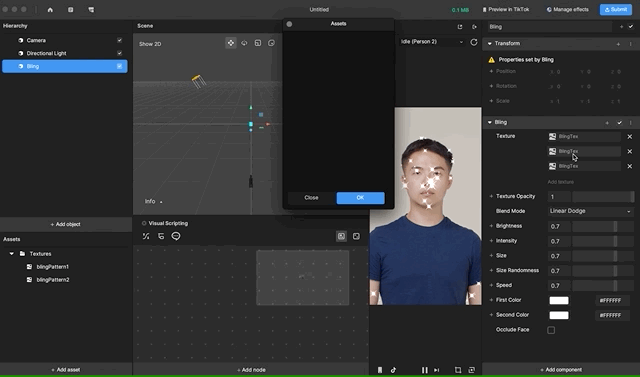
Task: Click the plus icon beside Brightness
Action: [x=491, y=226]
